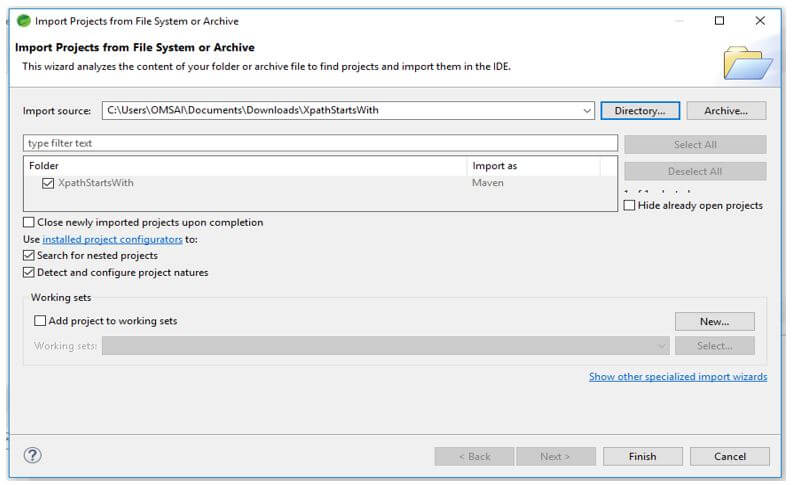Close the import dialog window
The width and height of the screenshot is (800, 485).
pos(760,21)
